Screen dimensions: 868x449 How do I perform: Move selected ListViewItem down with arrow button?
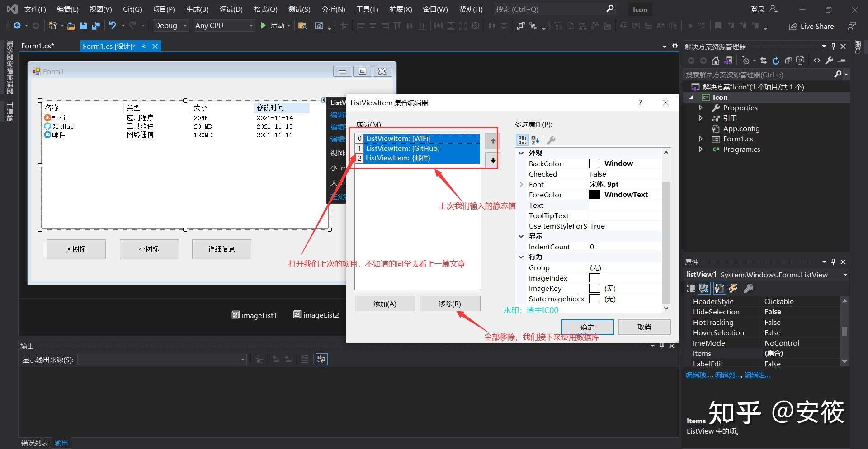pos(492,160)
